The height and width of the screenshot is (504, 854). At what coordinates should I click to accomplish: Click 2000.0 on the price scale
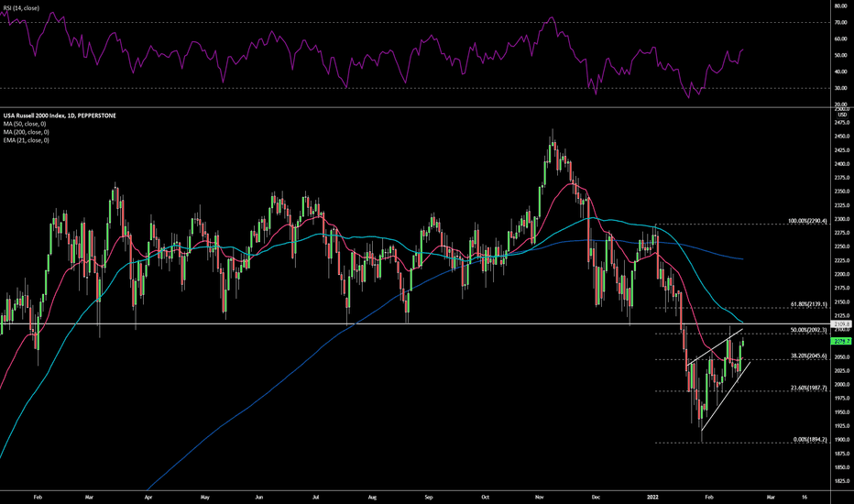(842, 384)
